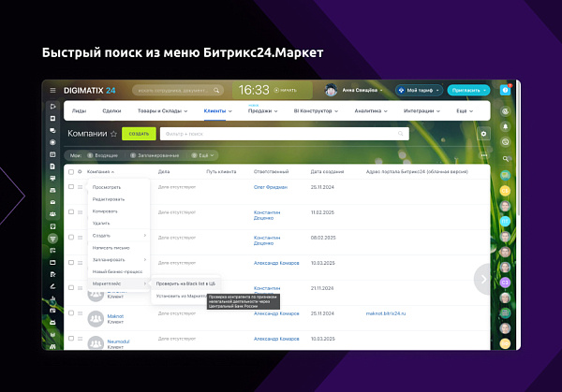Viewport: 562px width, 392px height.
Task: Toggle the Входящие counter filter
Action: [102, 155]
